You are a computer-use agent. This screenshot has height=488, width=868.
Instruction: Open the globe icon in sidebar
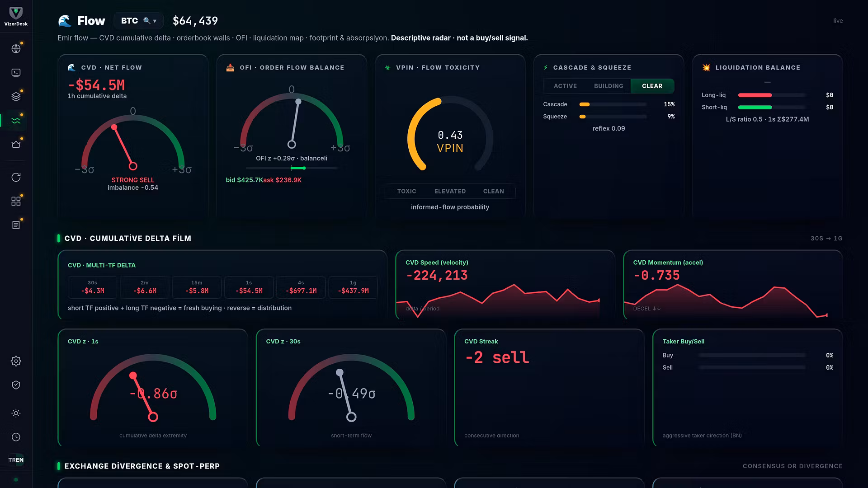pyautogui.click(x=16, y=49)
